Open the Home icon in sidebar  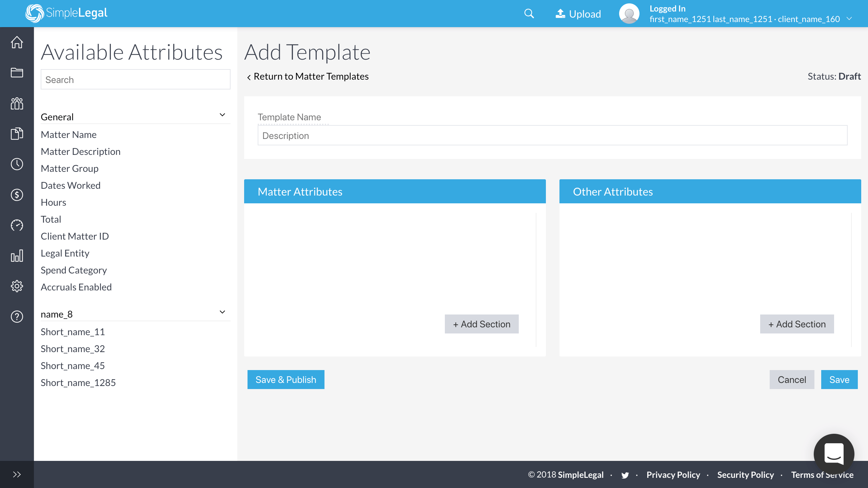[x=17, y=42]
